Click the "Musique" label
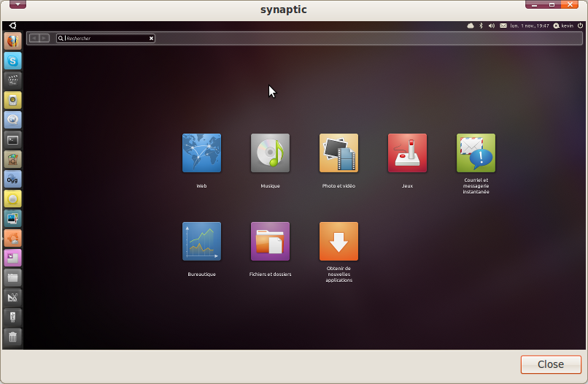This screenshot has height=384, width=588. 270,186
